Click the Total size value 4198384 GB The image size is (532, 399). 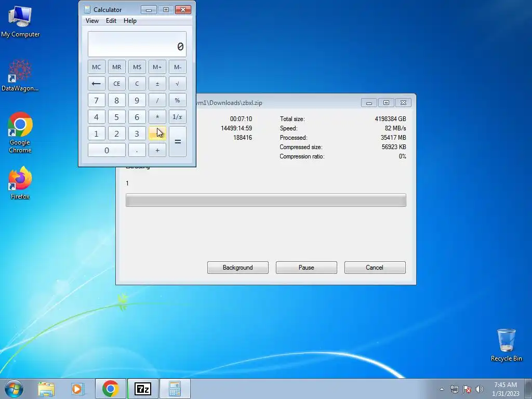(x=390, y=119)
